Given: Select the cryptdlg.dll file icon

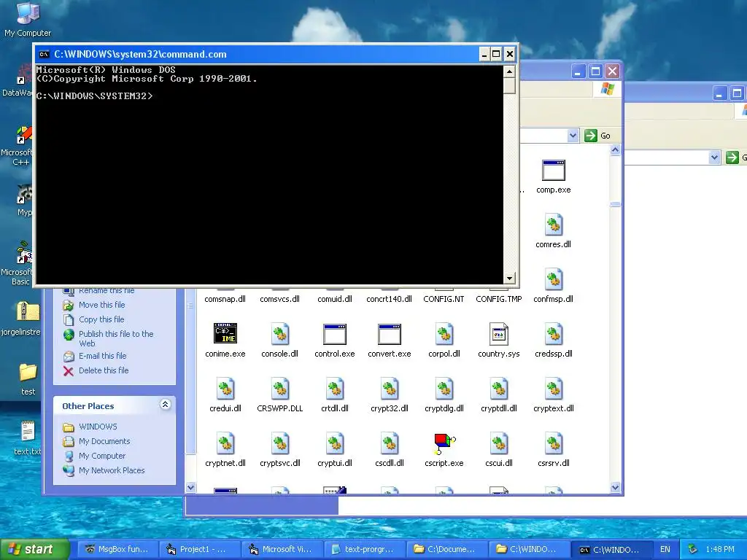Looking at the screenshot, I should 444,389.
